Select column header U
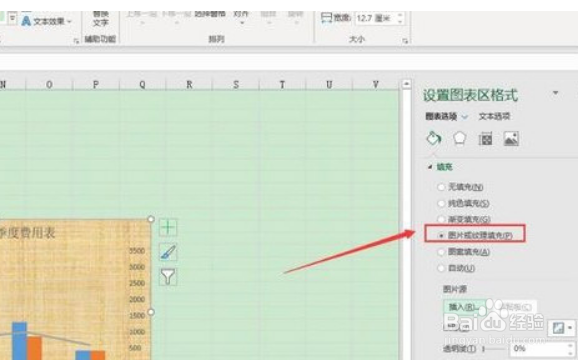The height and width of the screenshot is (360, 578). click(x=329, y=84)
